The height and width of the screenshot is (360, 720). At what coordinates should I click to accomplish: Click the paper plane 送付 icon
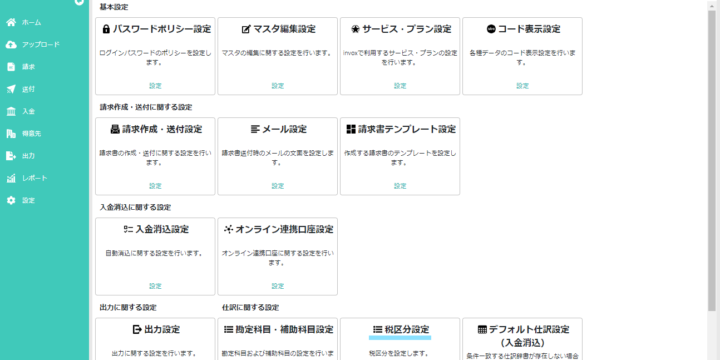pos(11,89)
